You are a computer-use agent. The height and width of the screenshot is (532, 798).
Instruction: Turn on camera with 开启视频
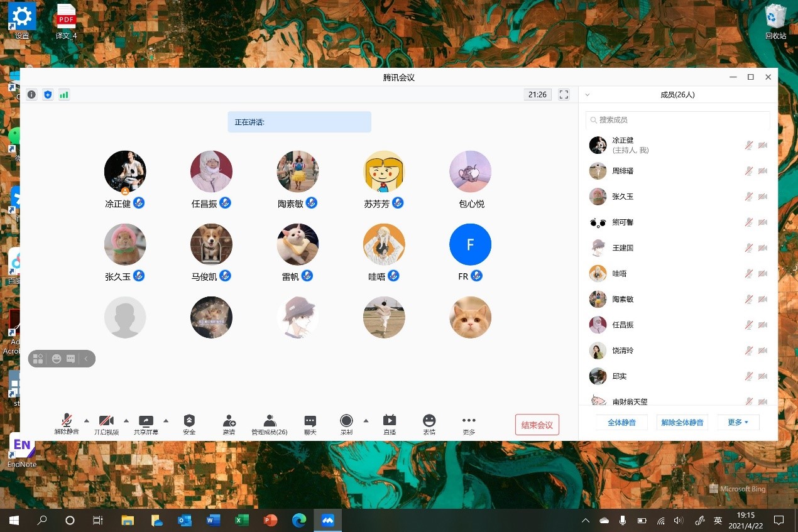click(x=106, y=421)
